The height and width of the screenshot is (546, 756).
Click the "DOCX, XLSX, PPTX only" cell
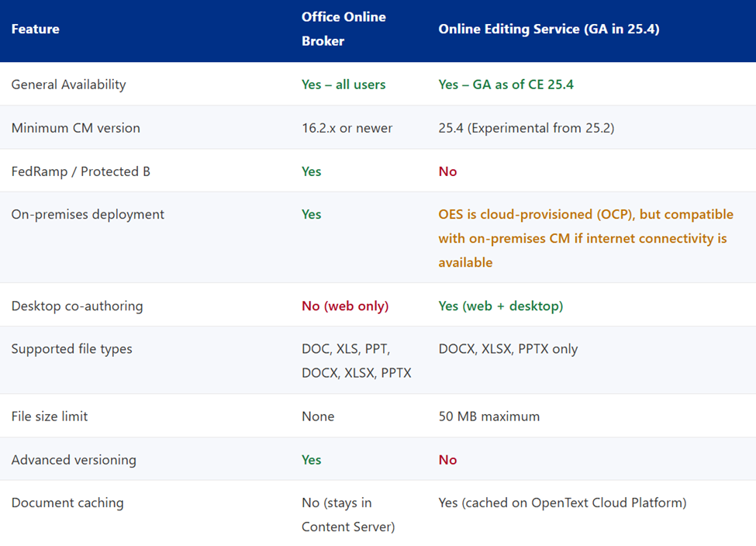(508, 349)
